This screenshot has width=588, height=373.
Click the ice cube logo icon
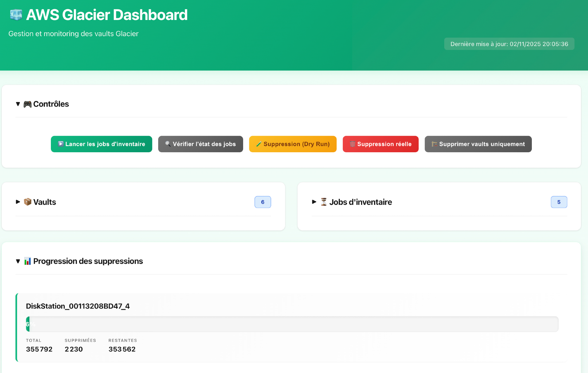pos(16,15)
